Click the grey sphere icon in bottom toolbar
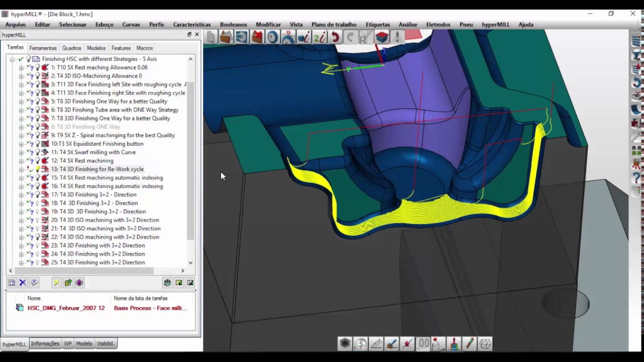Viewport: 644px width, 362px height. pos(360,343)
